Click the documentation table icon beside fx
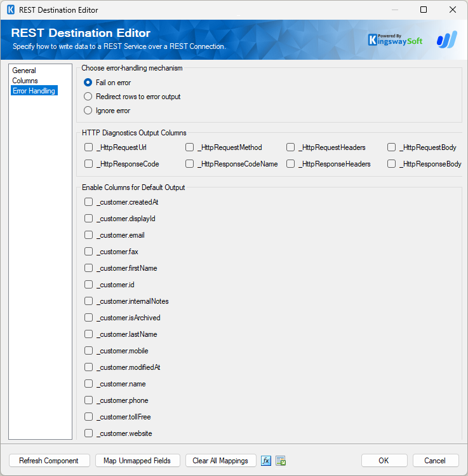This screenshot has height=476, width=468. pyautogui.click(x=281, y=461)
